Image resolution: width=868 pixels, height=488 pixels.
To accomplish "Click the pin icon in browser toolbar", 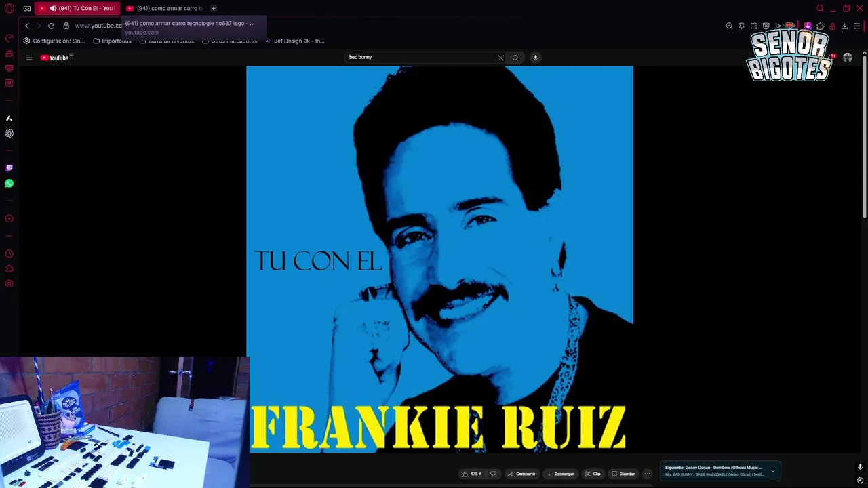I will pyautogui.click(x=741, y=26).
